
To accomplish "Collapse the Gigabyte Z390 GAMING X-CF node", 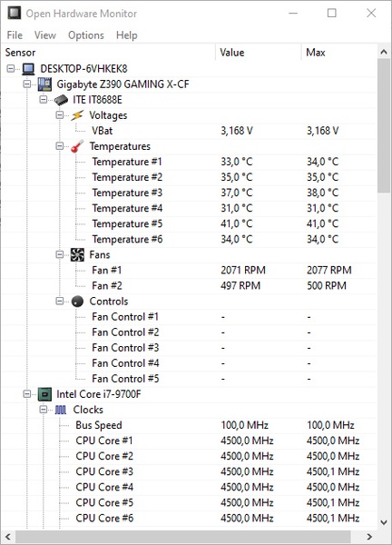I will [x=27, y=84].
